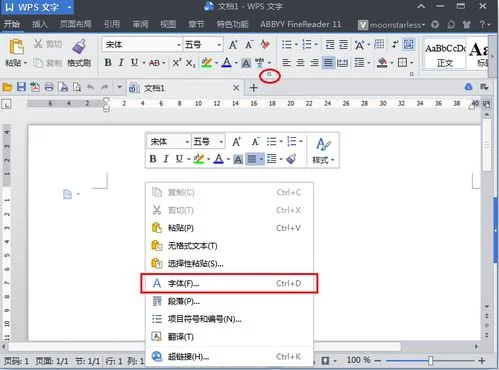499x370 pixels.
Task: Open mini toolbar font name dropdown
Action: pyautogui.click(x=187, y=142)
